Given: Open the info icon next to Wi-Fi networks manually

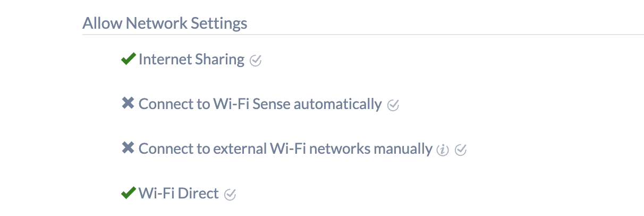Looking at the screenshot, I should pos(443,150).
